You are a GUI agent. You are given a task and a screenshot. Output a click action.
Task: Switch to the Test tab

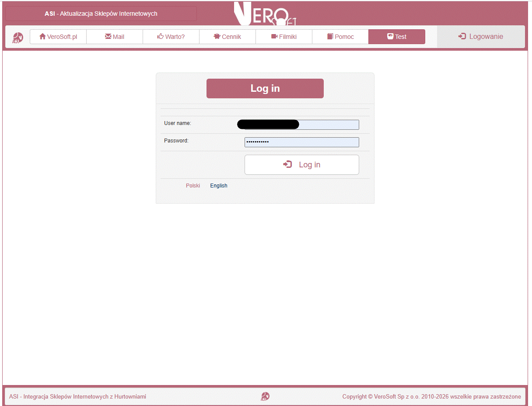point(396,37)
